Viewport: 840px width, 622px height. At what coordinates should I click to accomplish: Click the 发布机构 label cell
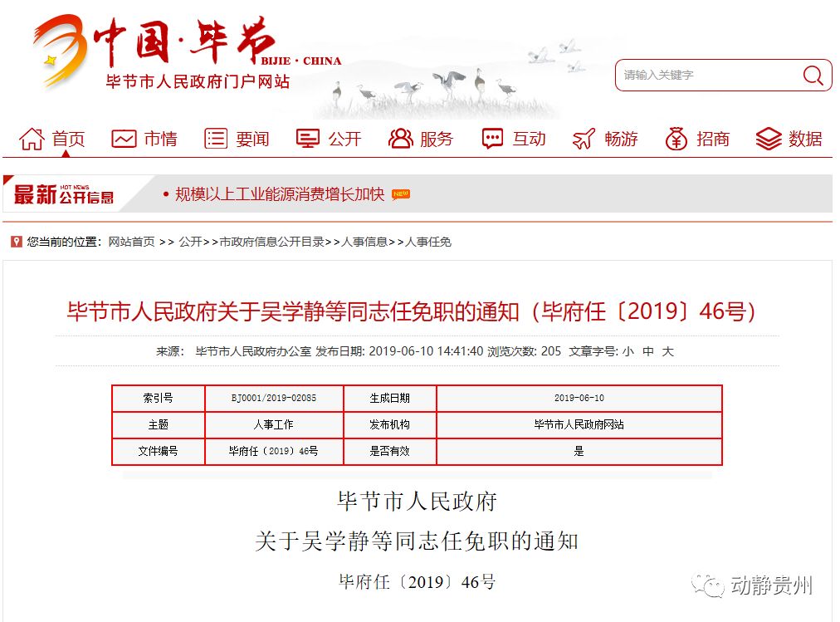389,424
